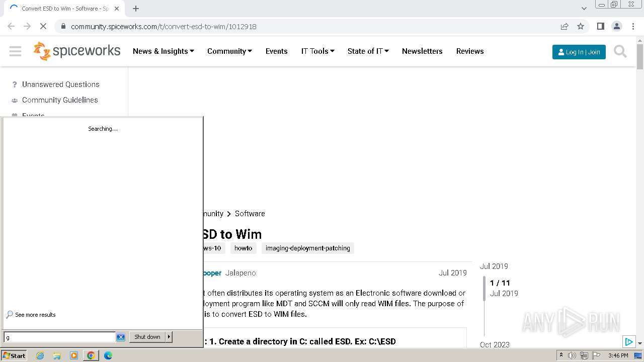Viewport: 644px width, 362px height.
Task: Click the taskbar clock 3:46 PM
Action: pyautogui.click(x=618, y=355)
